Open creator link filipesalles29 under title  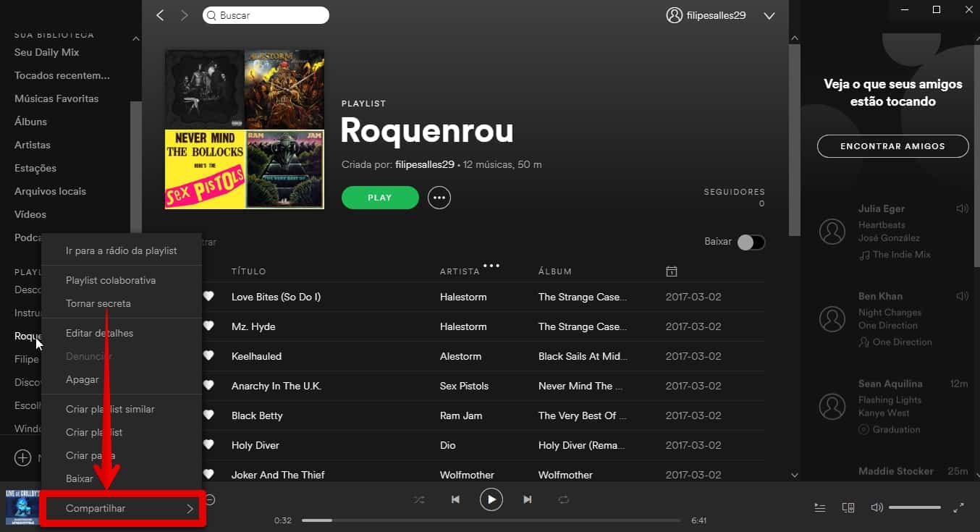tap(425, 164)
